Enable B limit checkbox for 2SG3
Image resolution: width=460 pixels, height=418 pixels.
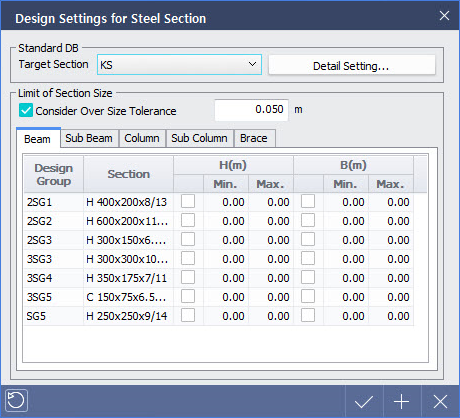308,239
